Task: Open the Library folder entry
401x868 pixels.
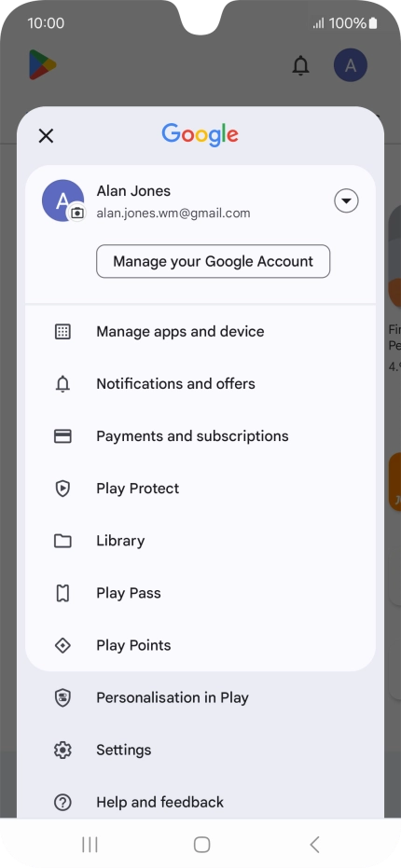Action: coord(200,541)
